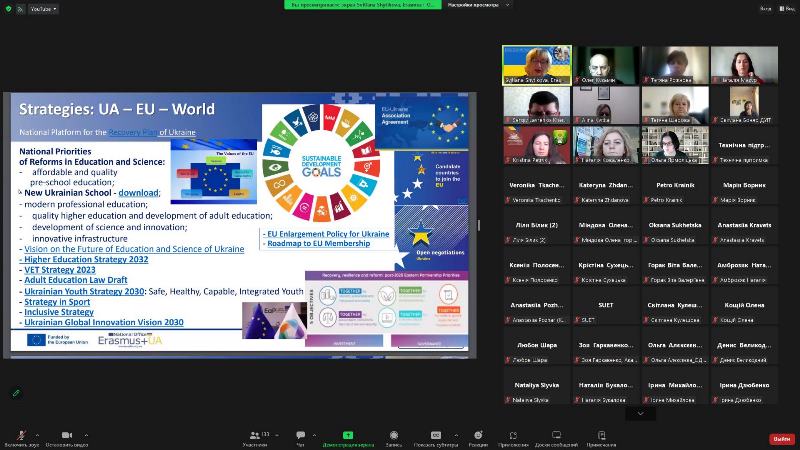This screenshot has height=450, width=800.
Task: Select the Nataliya Slyvka participant tile
Action: [x=537, y=385]
